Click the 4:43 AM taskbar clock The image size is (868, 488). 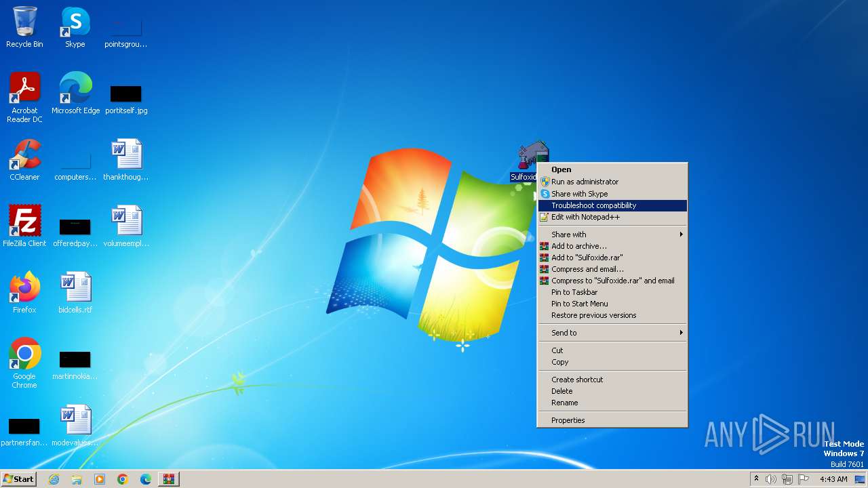(x=833, y=479)
